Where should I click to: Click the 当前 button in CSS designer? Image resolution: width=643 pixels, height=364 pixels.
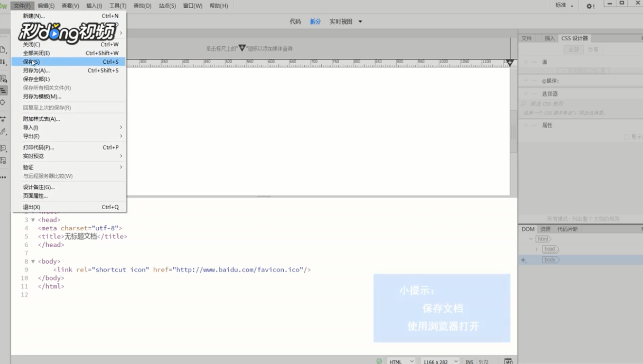point(593,49)
